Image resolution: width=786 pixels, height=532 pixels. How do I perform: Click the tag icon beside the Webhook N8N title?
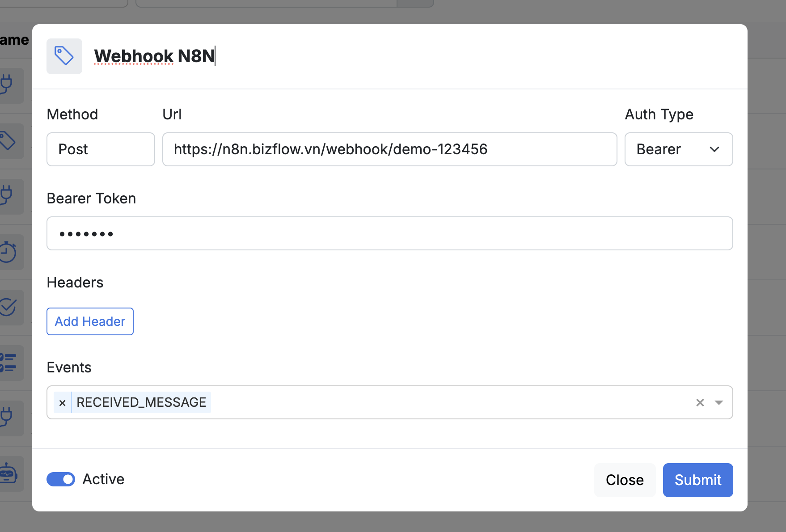[x=64, y=56]
